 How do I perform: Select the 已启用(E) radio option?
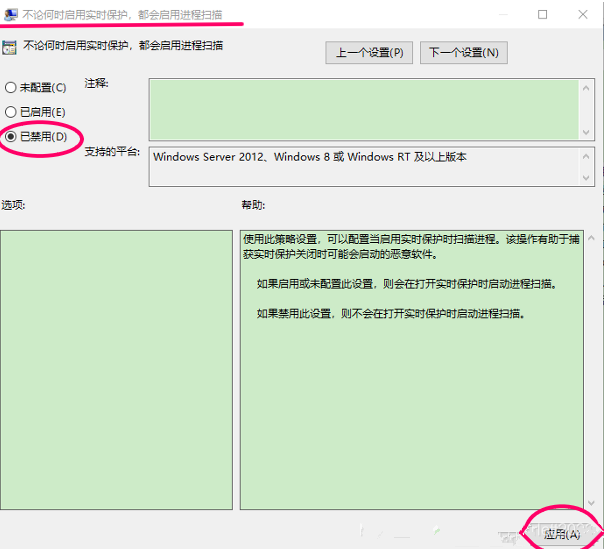coord(35,112)
